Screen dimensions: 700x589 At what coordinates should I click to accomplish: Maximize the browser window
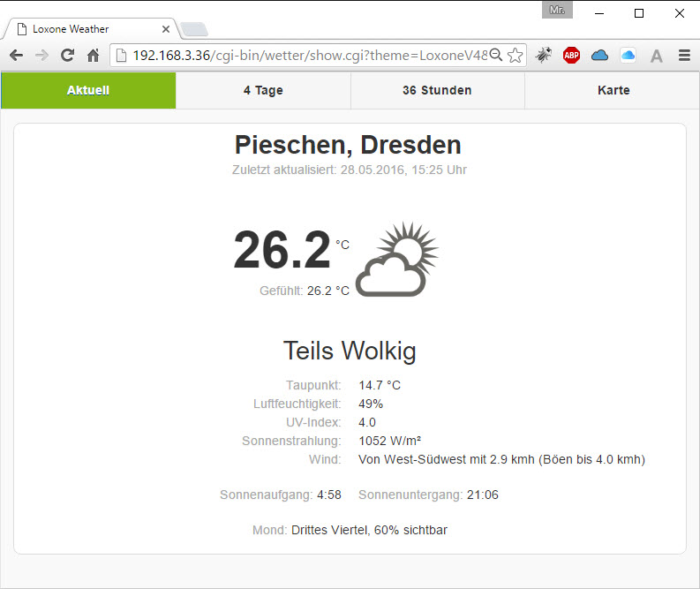coord(639,13)
